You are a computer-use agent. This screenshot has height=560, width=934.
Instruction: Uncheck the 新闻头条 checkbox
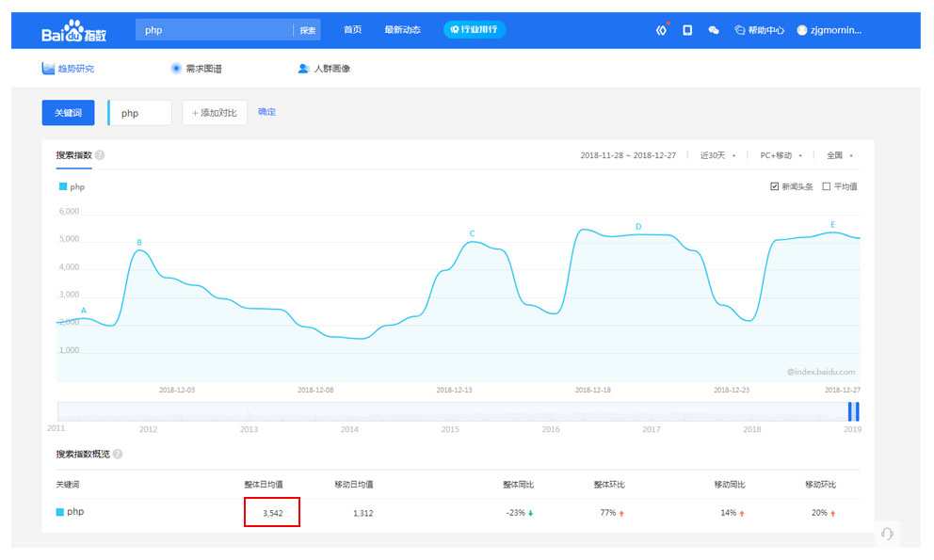[775, 186]
